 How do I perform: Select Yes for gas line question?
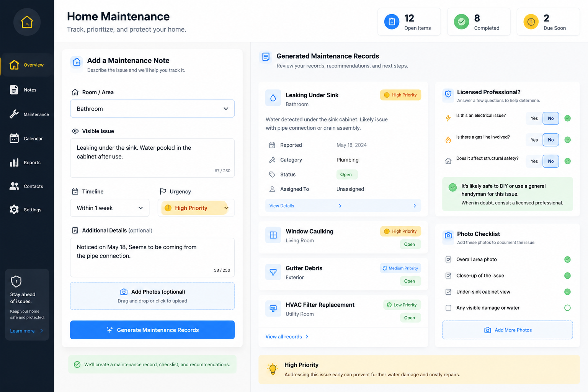coord(534,140)
